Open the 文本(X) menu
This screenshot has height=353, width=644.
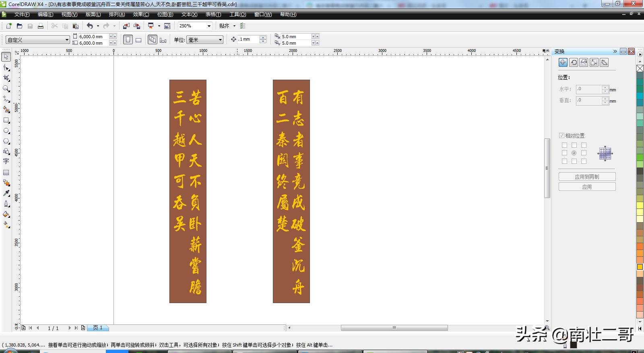point(189,14)
